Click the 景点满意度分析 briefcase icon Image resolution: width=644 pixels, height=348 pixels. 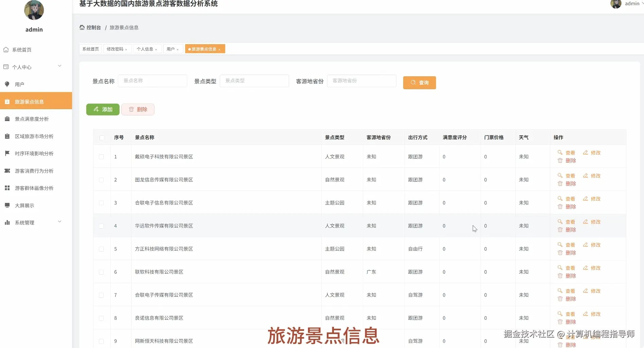pos(7,119)
